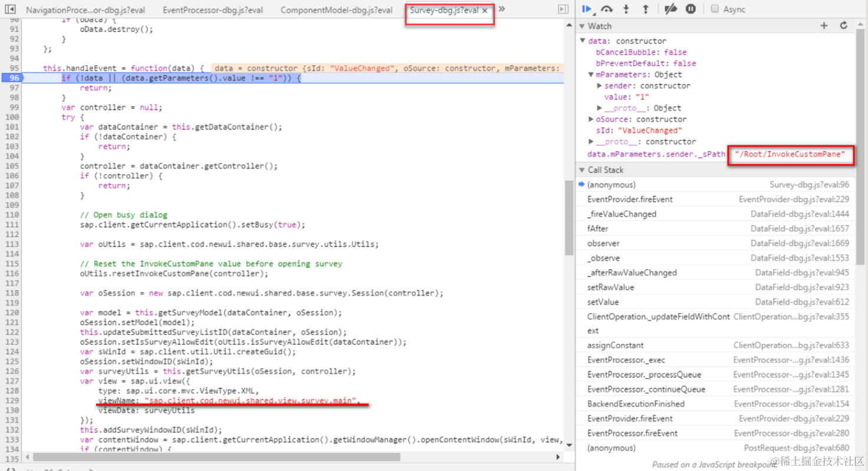Open DataField-dbg.js?eval:923 source link
The width and height of the screenshot is (868, 471).
[x=802, y=287]
